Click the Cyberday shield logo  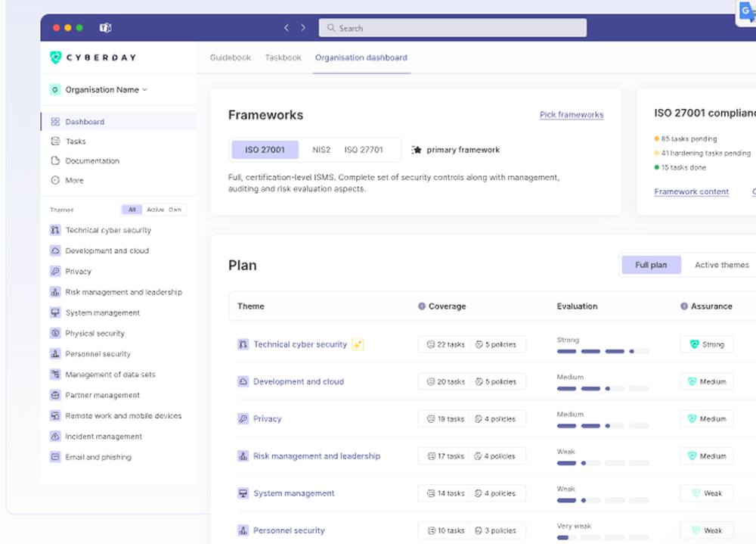coord(56,58)
